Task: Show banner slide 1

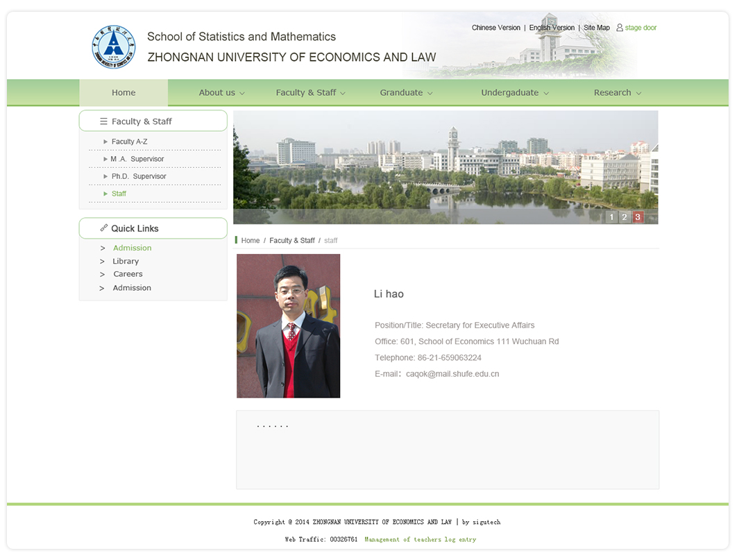Action: (x=611, y=217)
